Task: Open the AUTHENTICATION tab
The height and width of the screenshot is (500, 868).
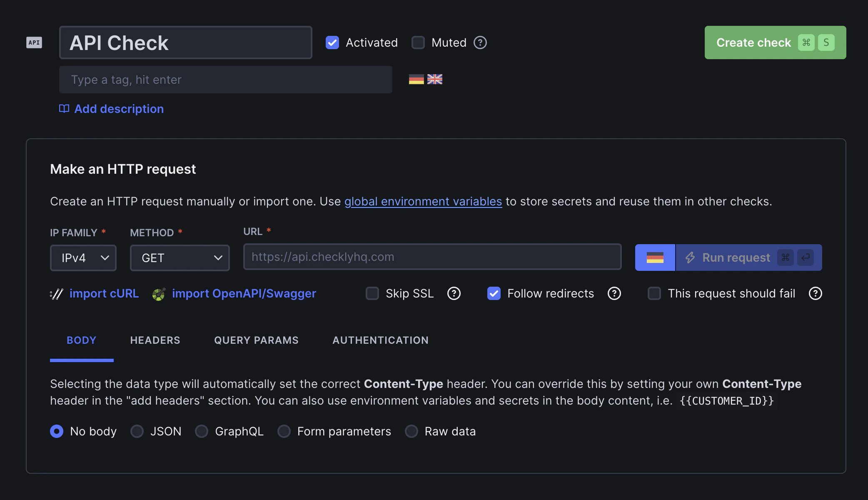Action: 380,340
